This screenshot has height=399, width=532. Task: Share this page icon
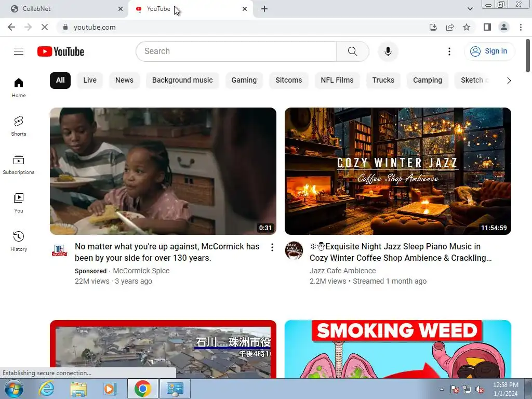click(x=450, y=27)
